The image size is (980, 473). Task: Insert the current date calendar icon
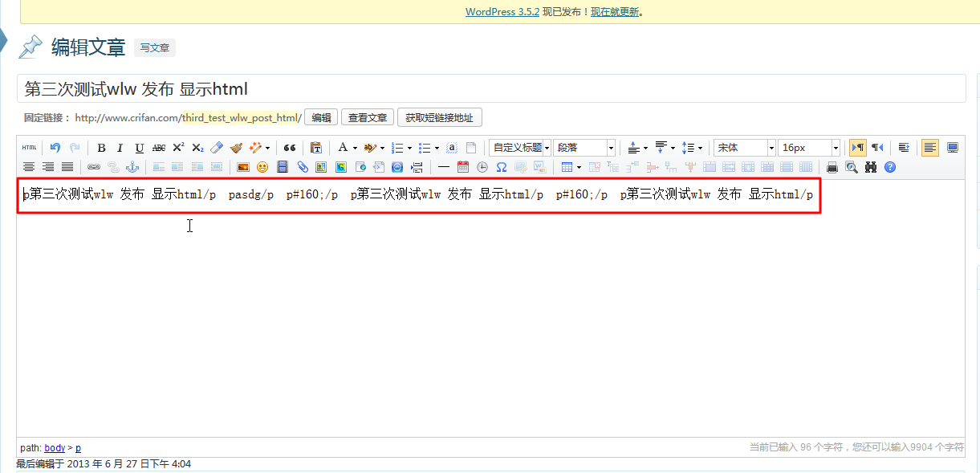(x=463, y=167)
